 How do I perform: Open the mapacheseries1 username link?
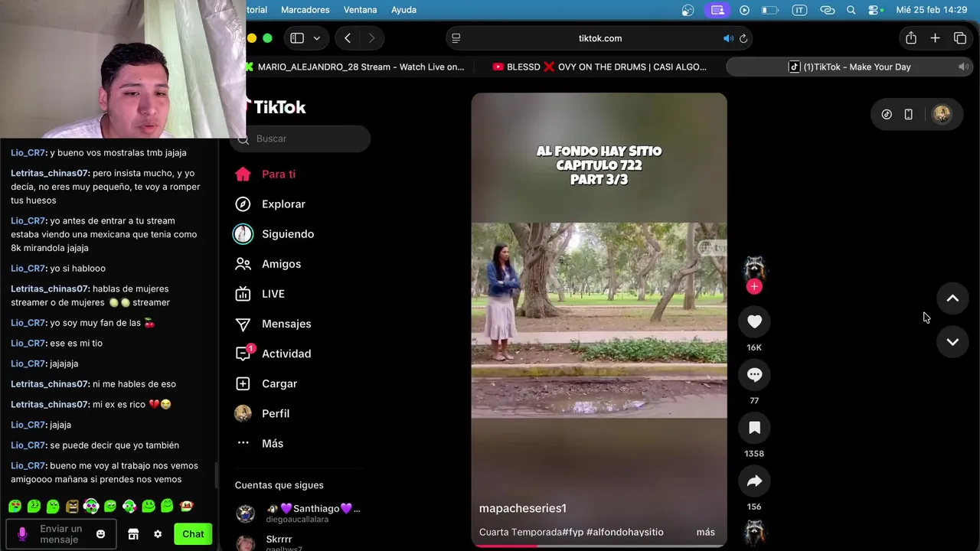click(523, 508)
